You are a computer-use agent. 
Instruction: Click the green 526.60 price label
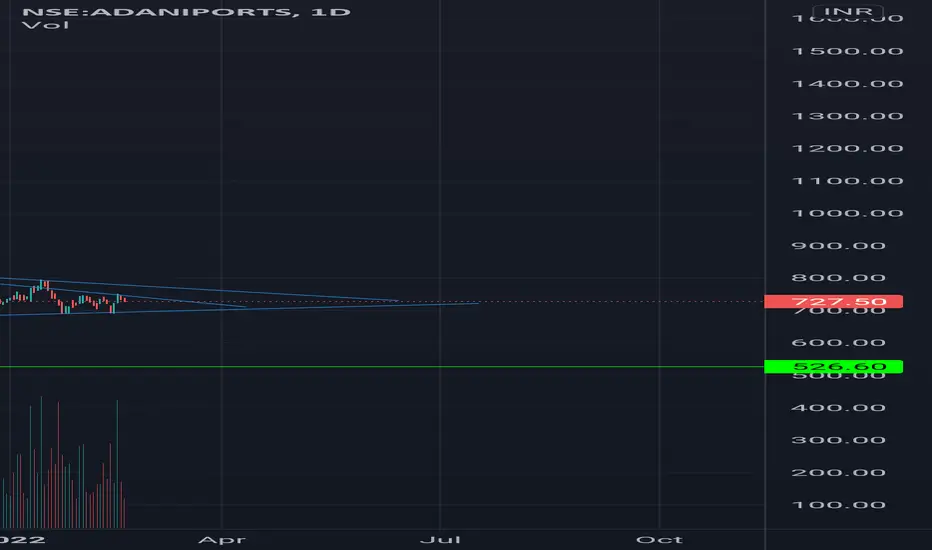pos(833,366)
